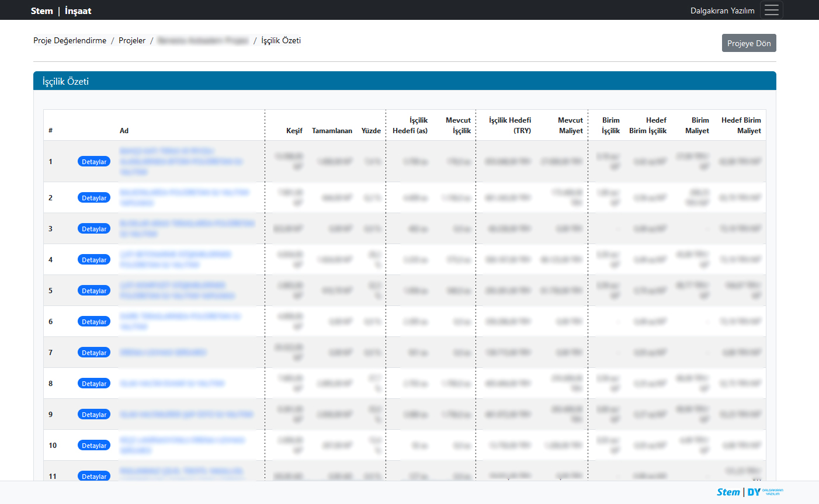Go to Proje Değerlendirme breadcrumb

coord(70,40)
